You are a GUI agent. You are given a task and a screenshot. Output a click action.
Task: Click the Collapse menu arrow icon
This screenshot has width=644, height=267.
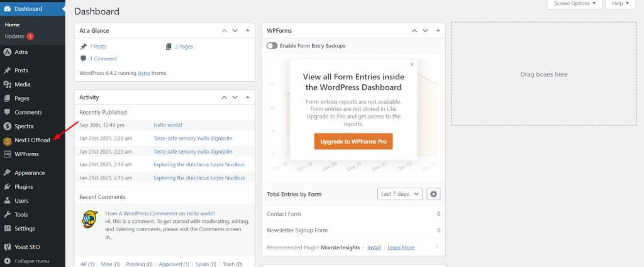click(x=7, y=261)
